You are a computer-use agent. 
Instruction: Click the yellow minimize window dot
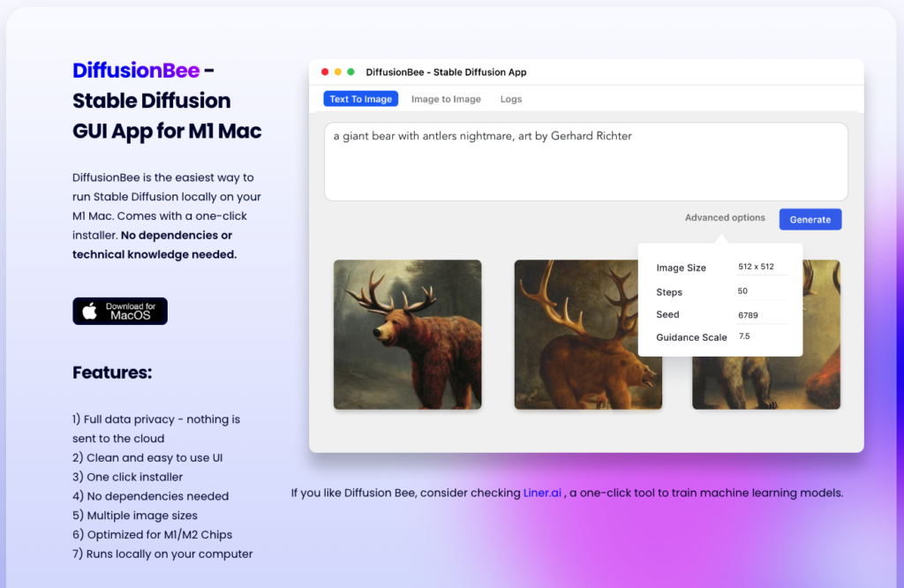pos(338,72)
